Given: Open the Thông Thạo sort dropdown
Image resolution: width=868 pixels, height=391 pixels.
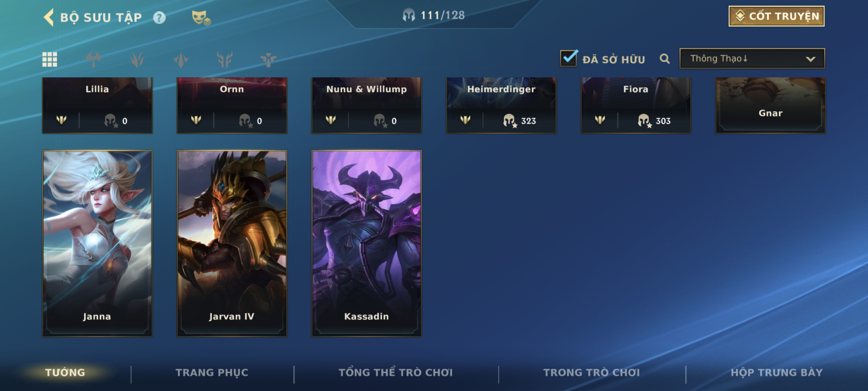Looking at the screenshot, I should [x=752, y=59].
